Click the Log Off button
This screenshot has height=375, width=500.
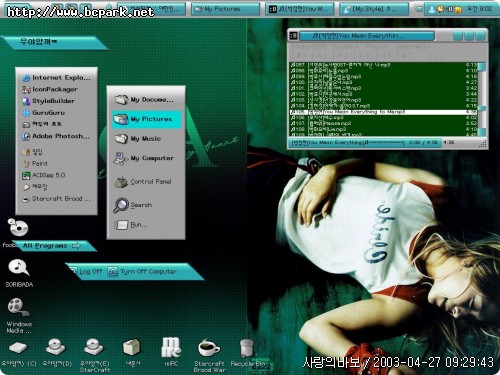[x=86, y=271]
